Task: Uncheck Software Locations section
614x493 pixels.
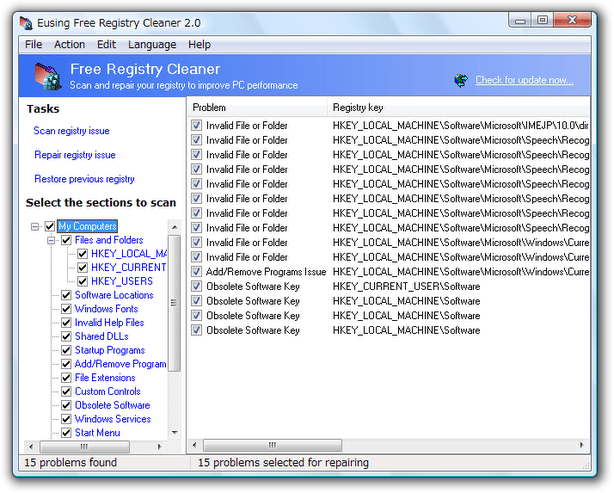Action: pos(66,295)
